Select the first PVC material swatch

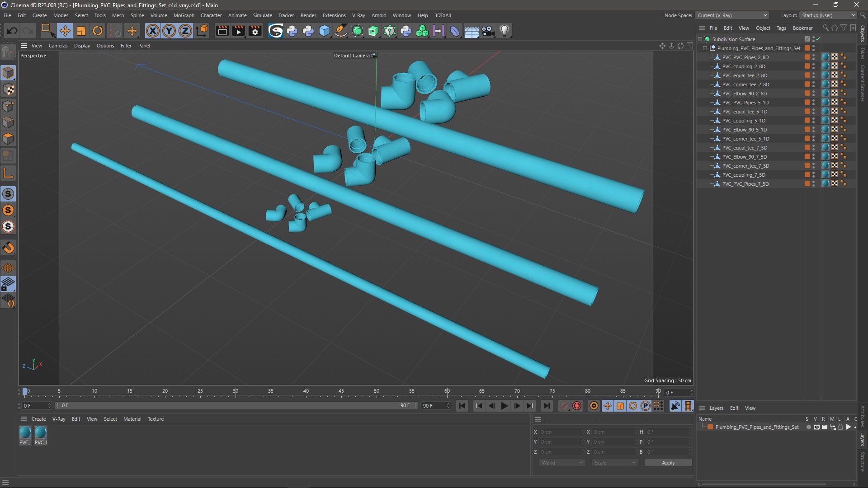point(25,433)
